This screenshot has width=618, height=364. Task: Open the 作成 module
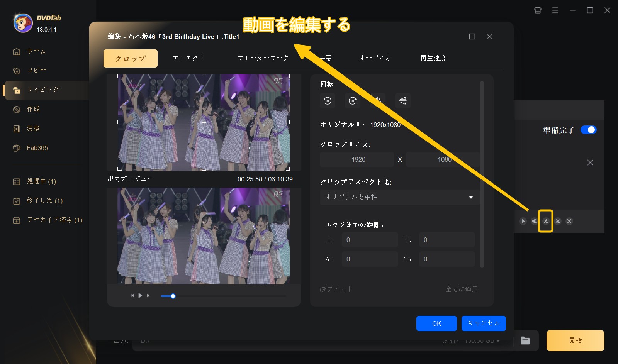pos(33,109)
